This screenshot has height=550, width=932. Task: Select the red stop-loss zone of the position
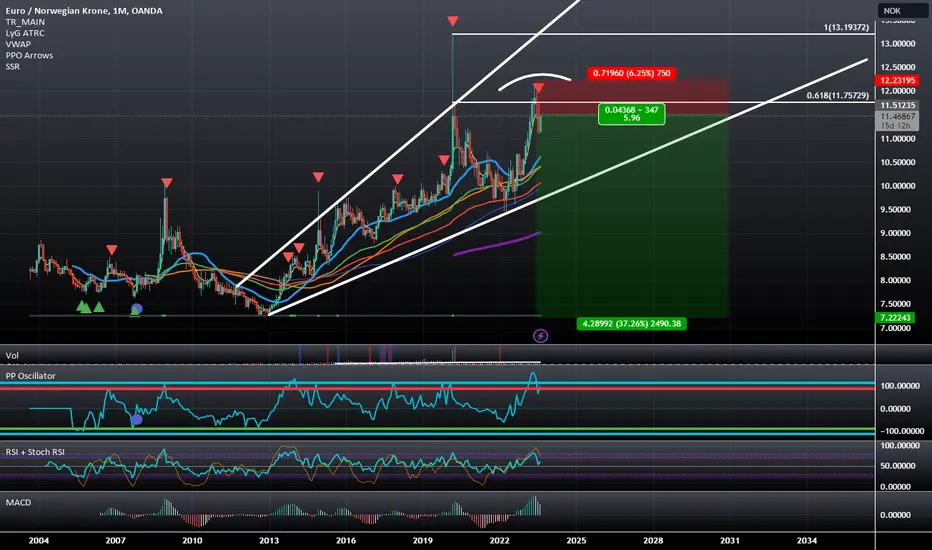(631, 96)
